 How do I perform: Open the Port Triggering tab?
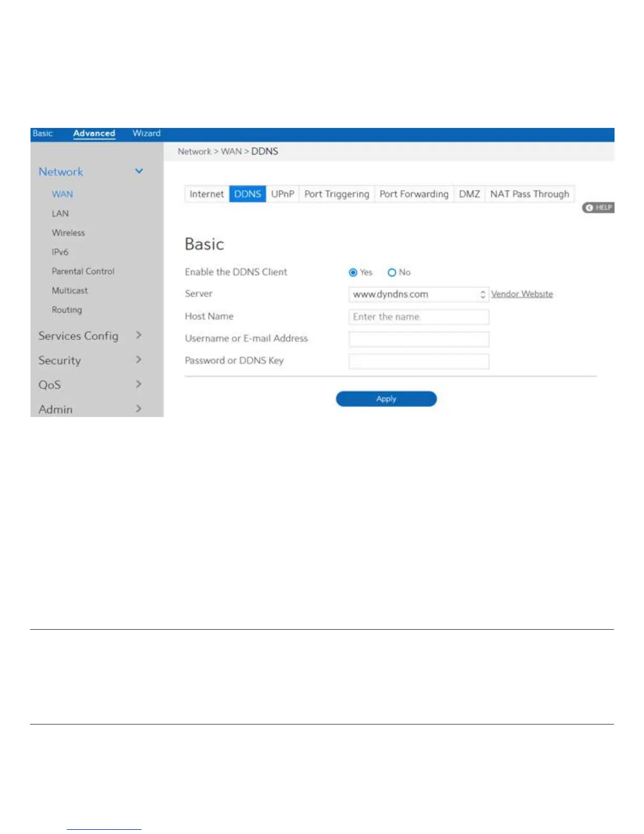[337, 194]
